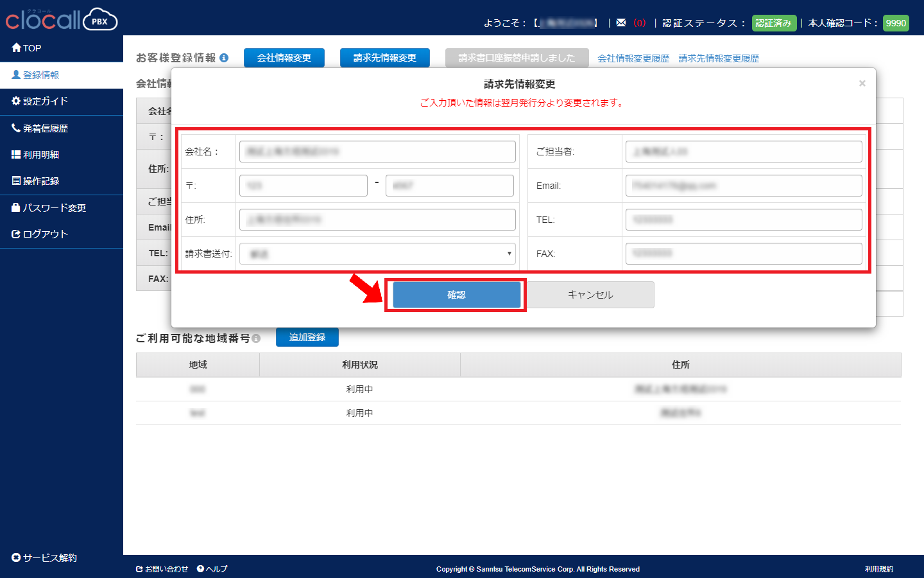Click help icon next to ご利用可能な地域番号
Viewport: 924px width, 578px height.
click(256, 338)
